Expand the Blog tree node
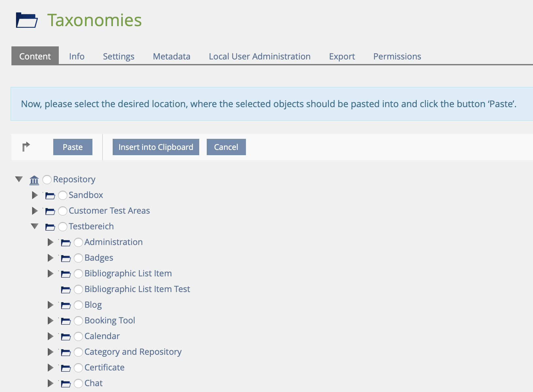Image resolution: width=533 pixels, height=392 pixels. point(50,305)
